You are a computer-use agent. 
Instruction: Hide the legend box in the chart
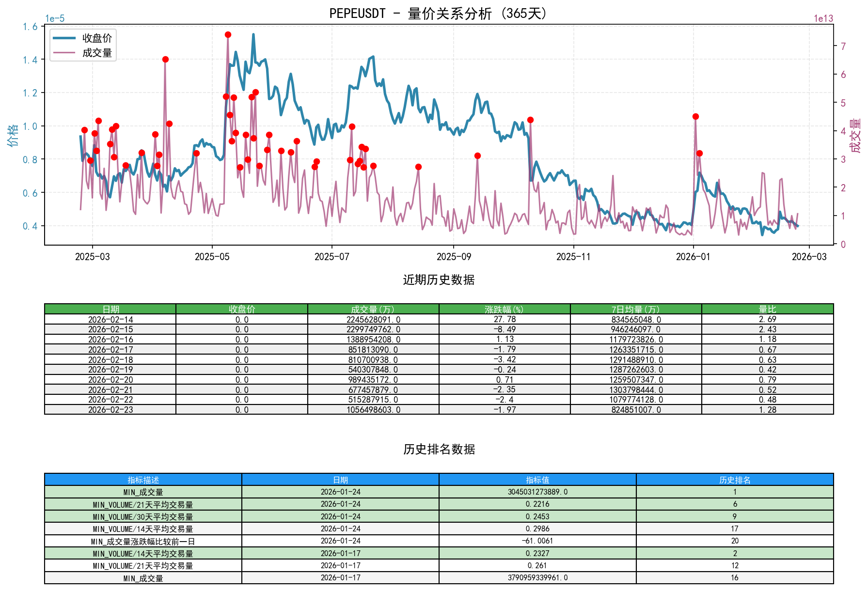click(83, 46)
